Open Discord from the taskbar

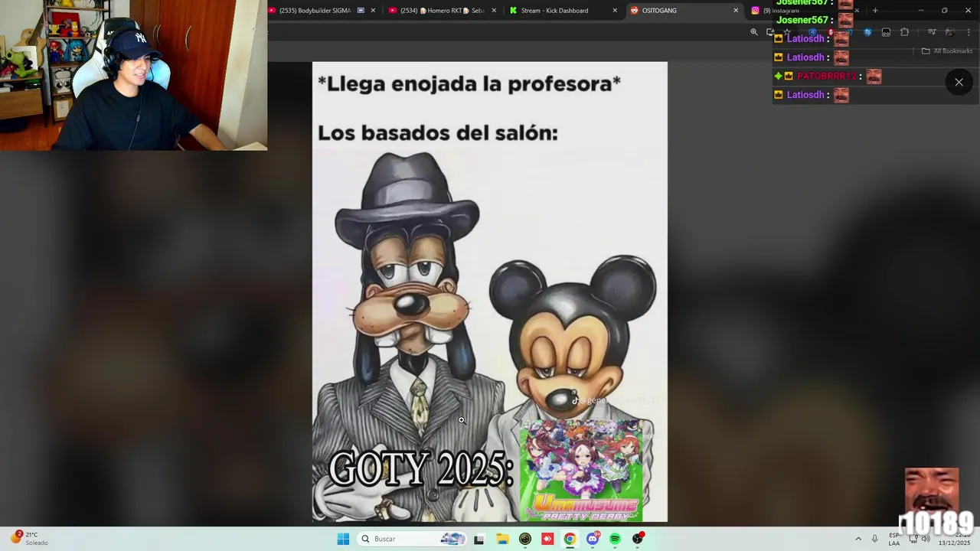593,539
